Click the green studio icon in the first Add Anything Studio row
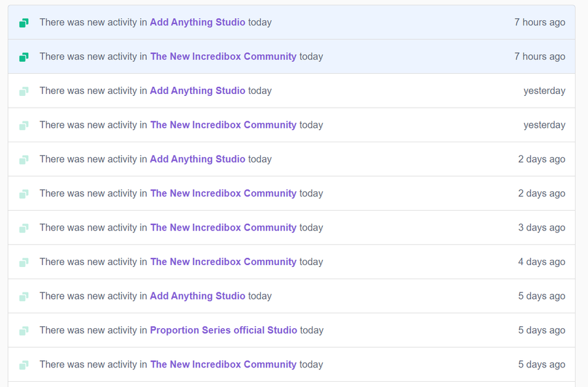Screen dimensions: 588x387 click(x=24, y=23)
